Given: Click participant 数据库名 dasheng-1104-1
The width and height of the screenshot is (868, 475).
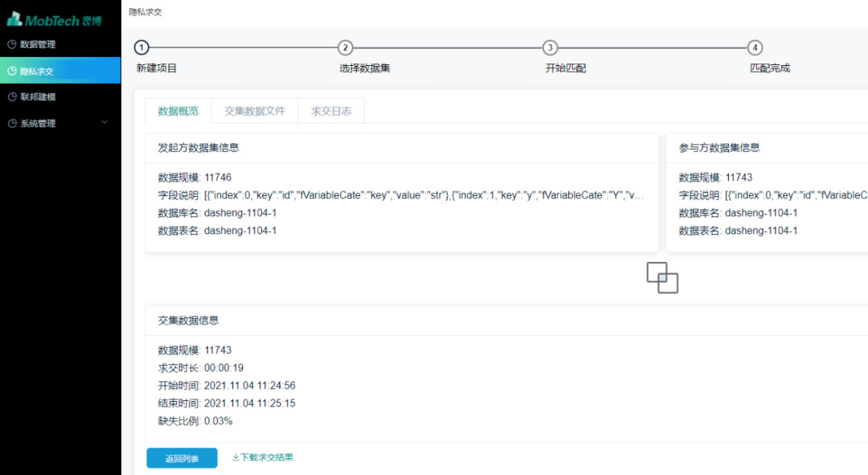Looking at the screenshot, I should (761, 213).
